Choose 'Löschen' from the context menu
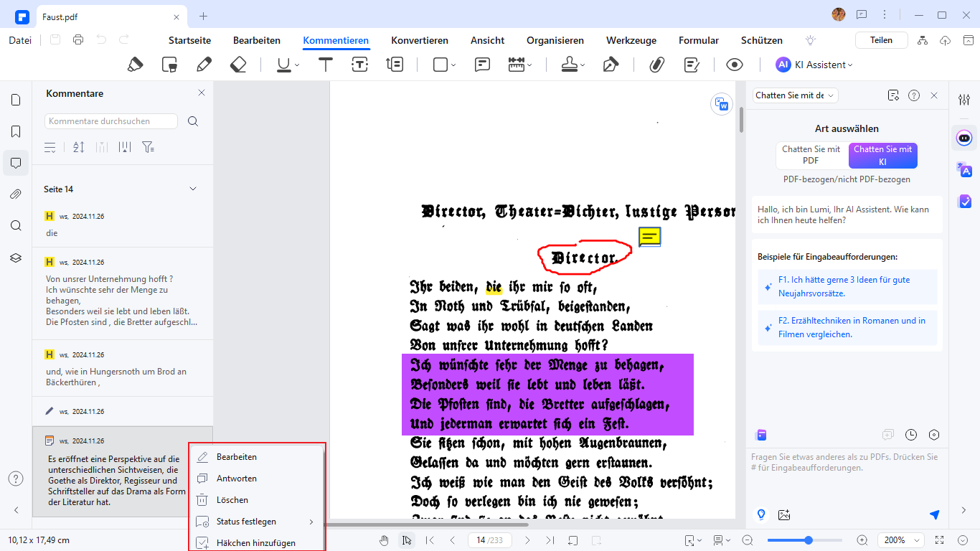980x551 pixels. pyautogui.click(x=256, y=500)
